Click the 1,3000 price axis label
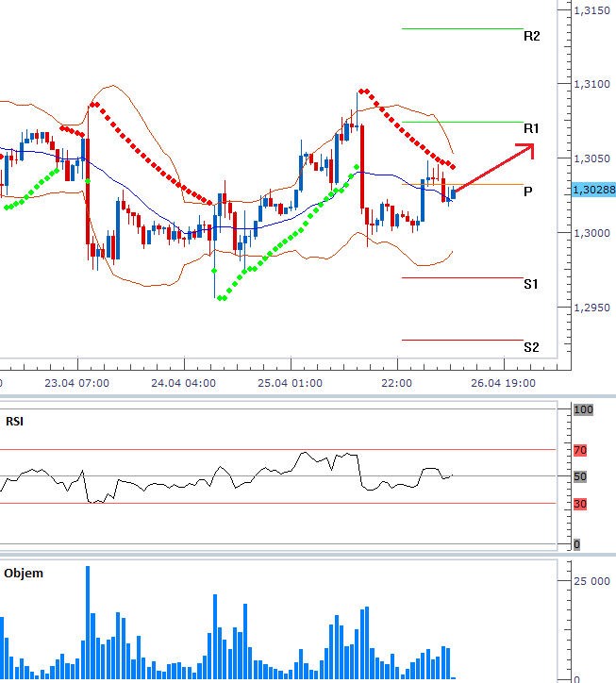This screenshot has width=616, height=683. pyautogui.click(x=591, y=233)
